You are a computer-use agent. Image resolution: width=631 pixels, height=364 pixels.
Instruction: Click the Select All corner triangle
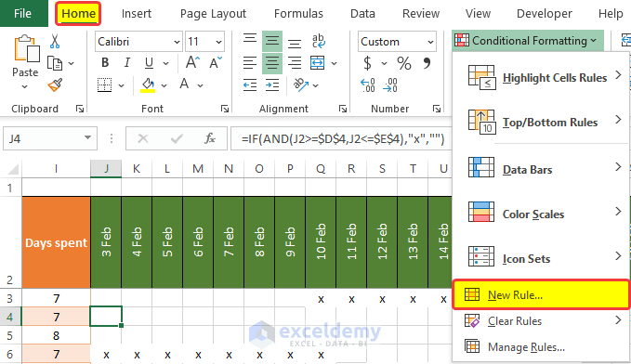14,169
